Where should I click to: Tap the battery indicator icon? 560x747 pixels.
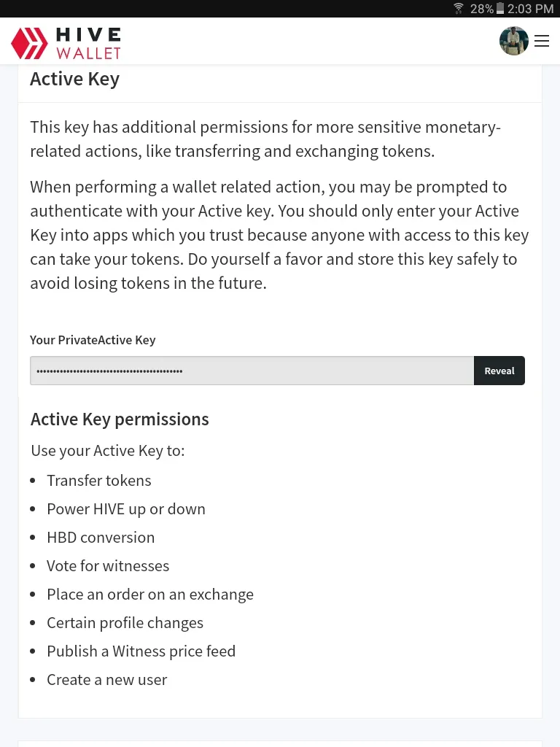point(500,9)
